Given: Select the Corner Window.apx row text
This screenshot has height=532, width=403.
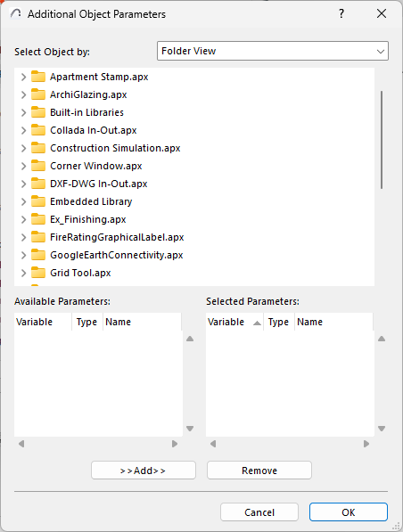Looking at the screenshot, I should click(96, 166).
